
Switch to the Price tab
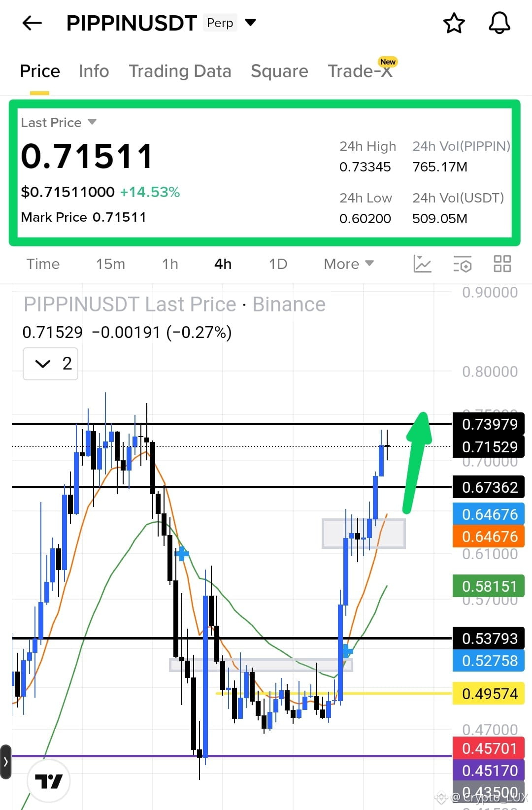point(40,71)
